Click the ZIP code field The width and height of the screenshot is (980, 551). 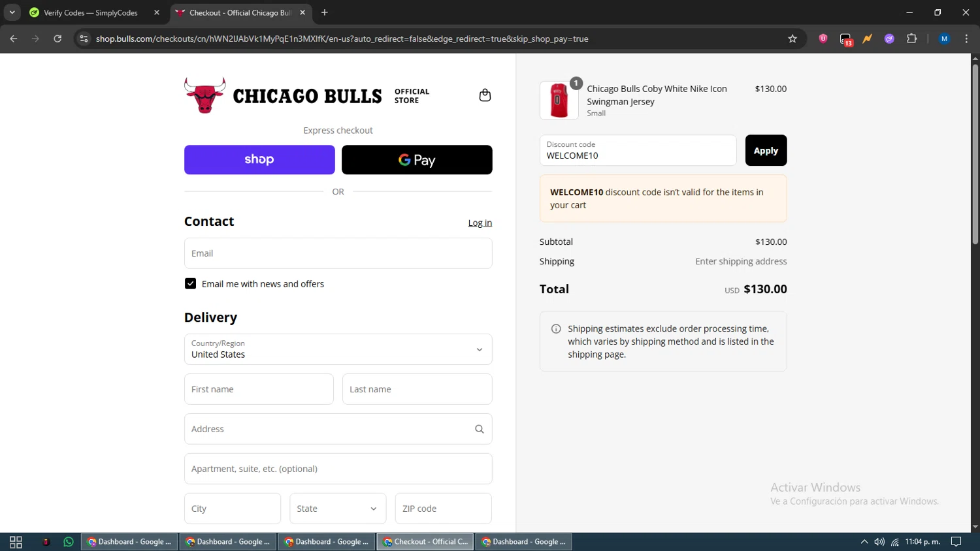(x=443, y=509)
